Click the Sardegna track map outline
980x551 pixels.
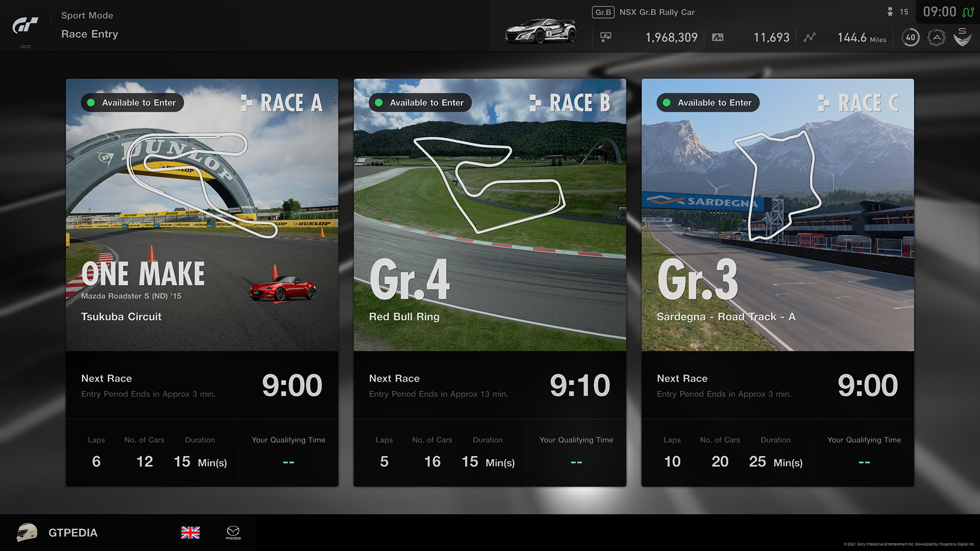[777, 186]
